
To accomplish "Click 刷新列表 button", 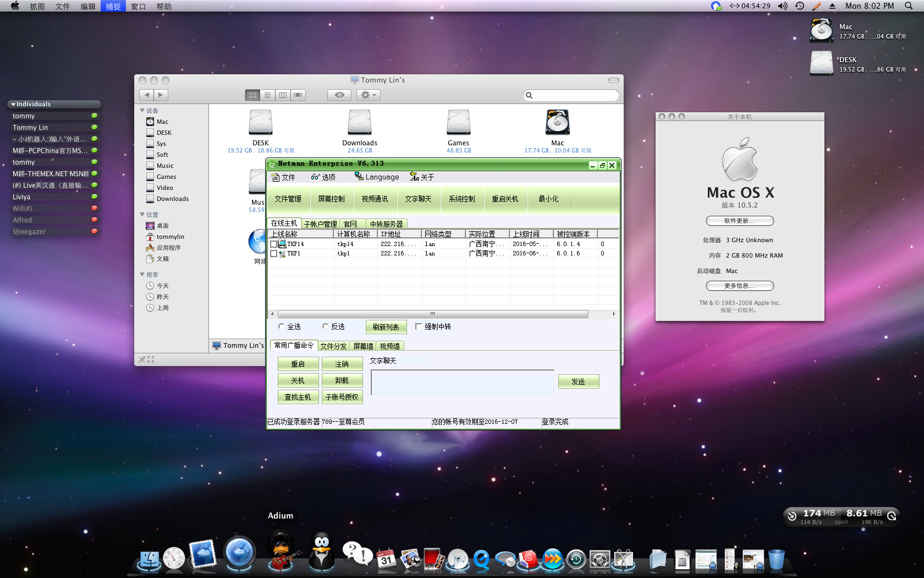I will coord(386,327).
